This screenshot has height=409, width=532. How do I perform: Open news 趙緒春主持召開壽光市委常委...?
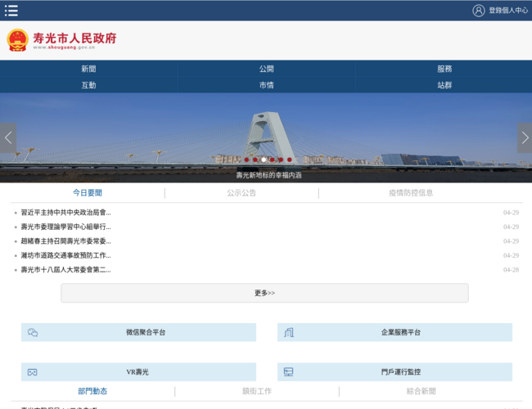pos(65,241)
